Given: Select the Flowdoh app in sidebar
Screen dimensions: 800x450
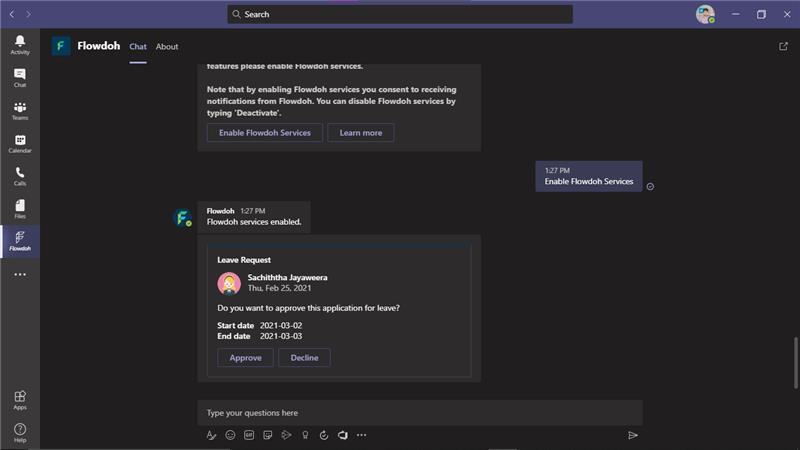Looking at the screenshot, I should coord(20,241).
